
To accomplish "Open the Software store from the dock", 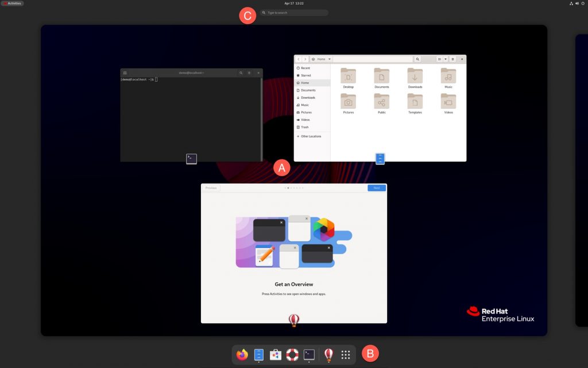I will 275,355.
